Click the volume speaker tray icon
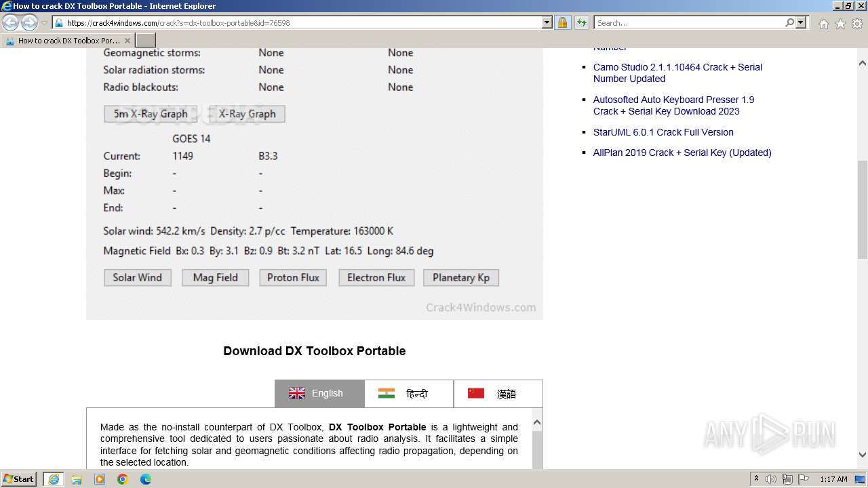 point(771,479)
